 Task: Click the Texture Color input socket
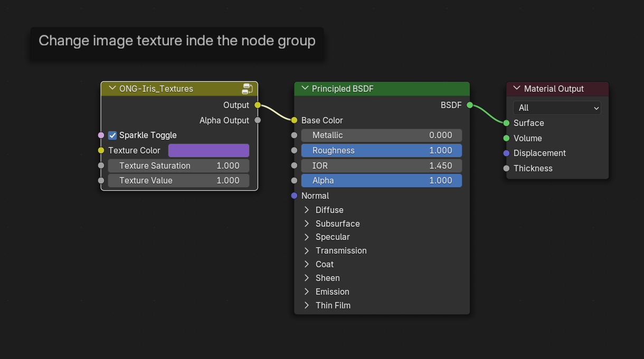point(101,150)
